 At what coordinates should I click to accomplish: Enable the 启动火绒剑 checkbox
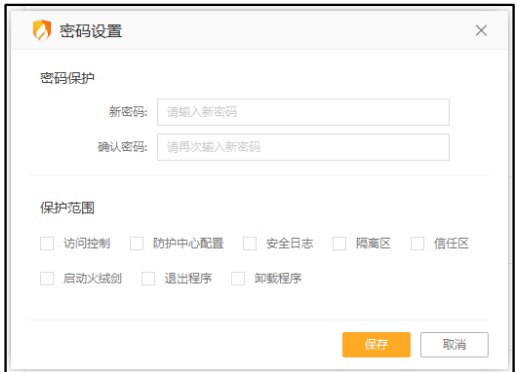pyautogui.click(x=47, y=278)
